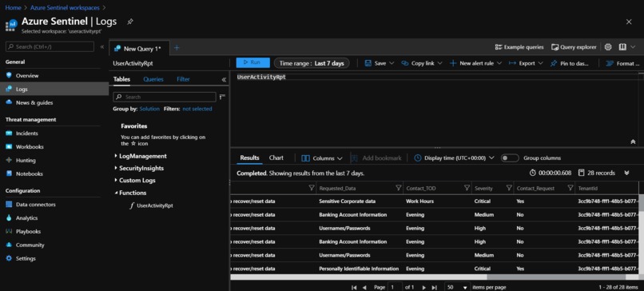Image resolution: width=644 pixels, height=291 pixels.
Task: Select the New Query 1 tab
Action: 138,49
